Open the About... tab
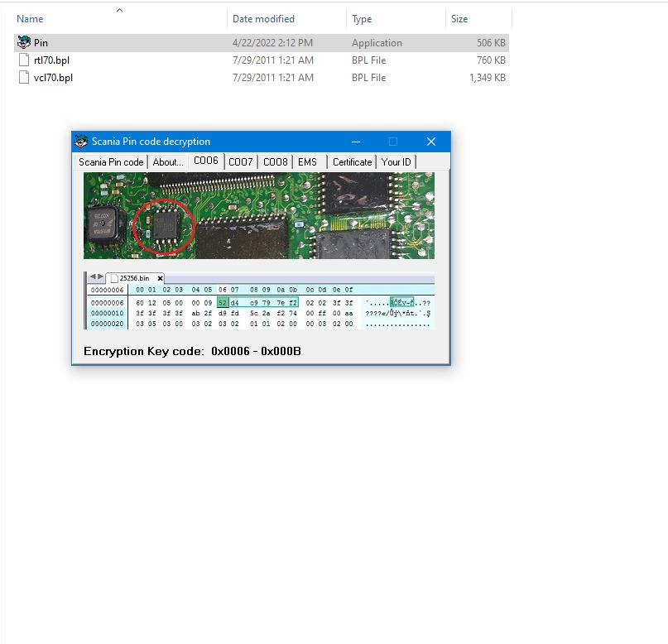The width and height of the screenshot is (668, 644). pos(168,162)
